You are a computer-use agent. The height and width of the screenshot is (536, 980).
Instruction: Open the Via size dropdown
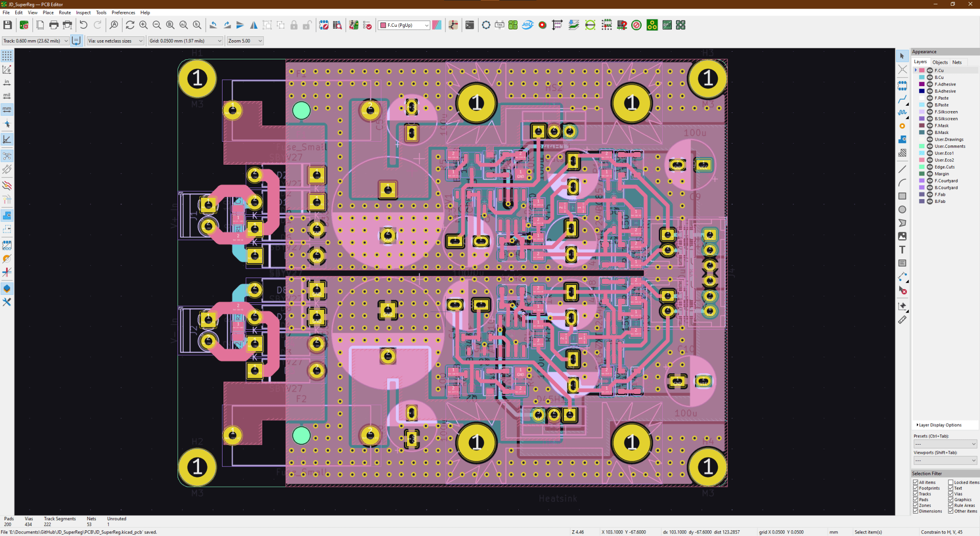coord(115,41)
